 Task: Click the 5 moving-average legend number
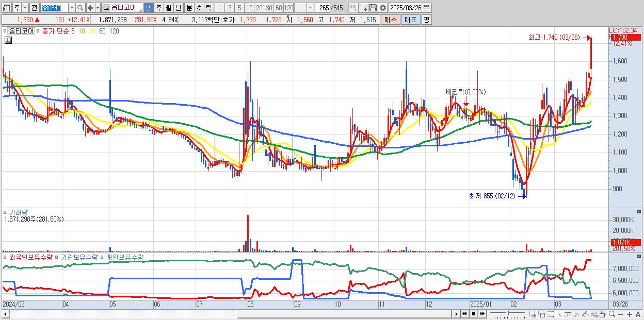(73, 31)
